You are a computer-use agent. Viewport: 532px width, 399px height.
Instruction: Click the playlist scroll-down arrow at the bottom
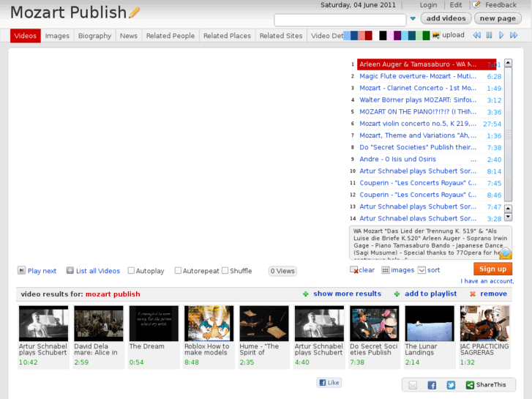click(x=508, y=217)
